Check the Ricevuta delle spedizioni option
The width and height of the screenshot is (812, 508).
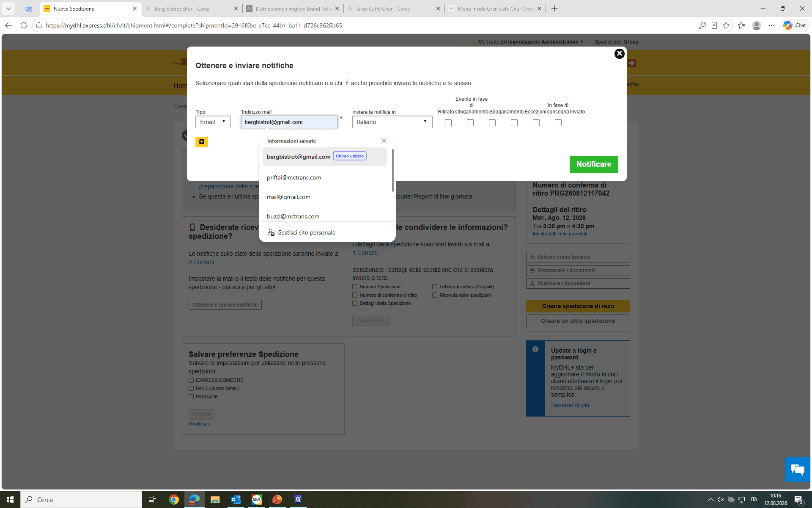435,295
